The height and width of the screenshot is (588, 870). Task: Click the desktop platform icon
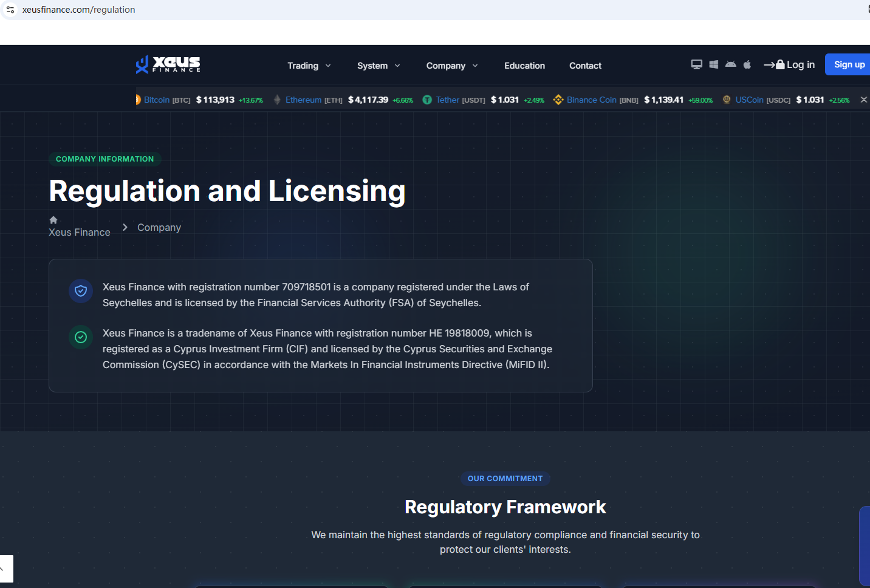(696, 64)
